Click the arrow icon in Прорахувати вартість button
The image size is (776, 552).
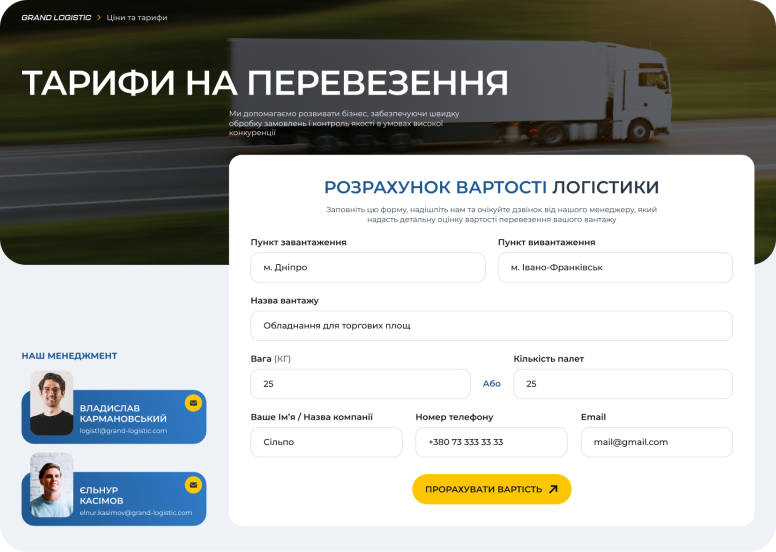click(553, 489)
